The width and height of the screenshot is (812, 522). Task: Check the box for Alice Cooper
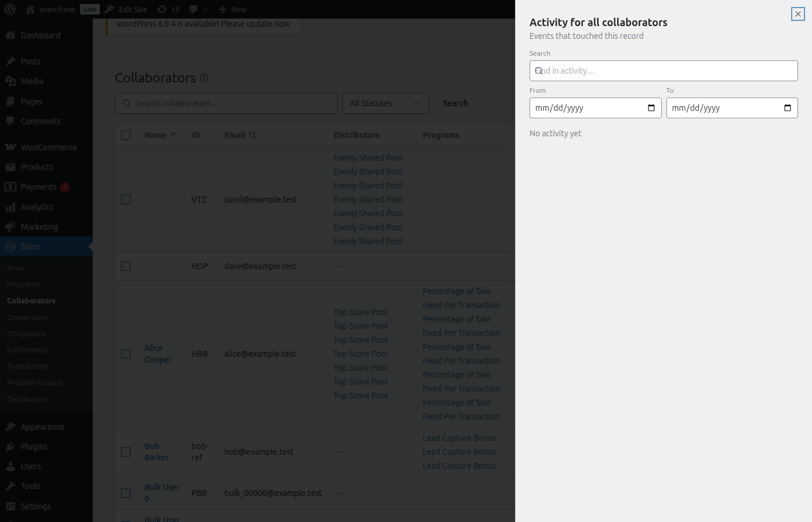pyautogui.click(x=126, y=354)
